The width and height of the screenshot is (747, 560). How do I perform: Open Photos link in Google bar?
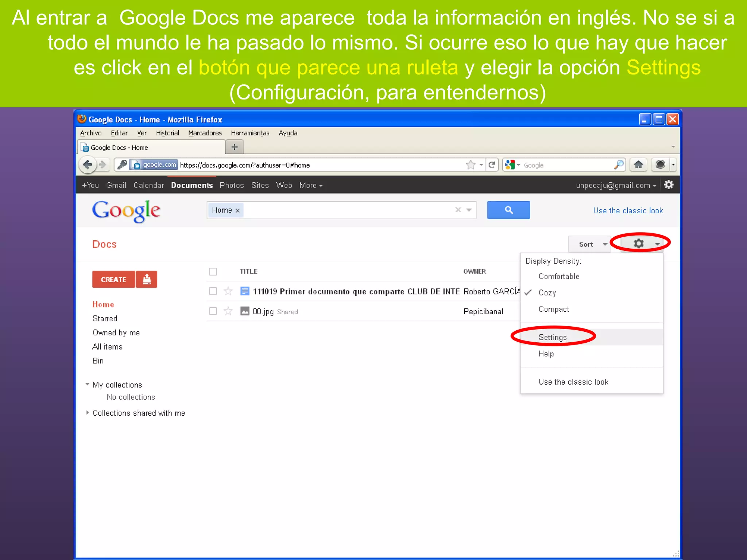pyautogui.click(x=232, y=185)
